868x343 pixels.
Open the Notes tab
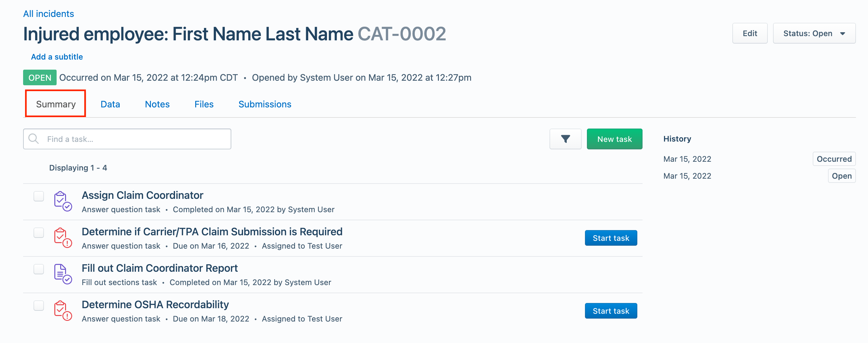click(157, 104)
